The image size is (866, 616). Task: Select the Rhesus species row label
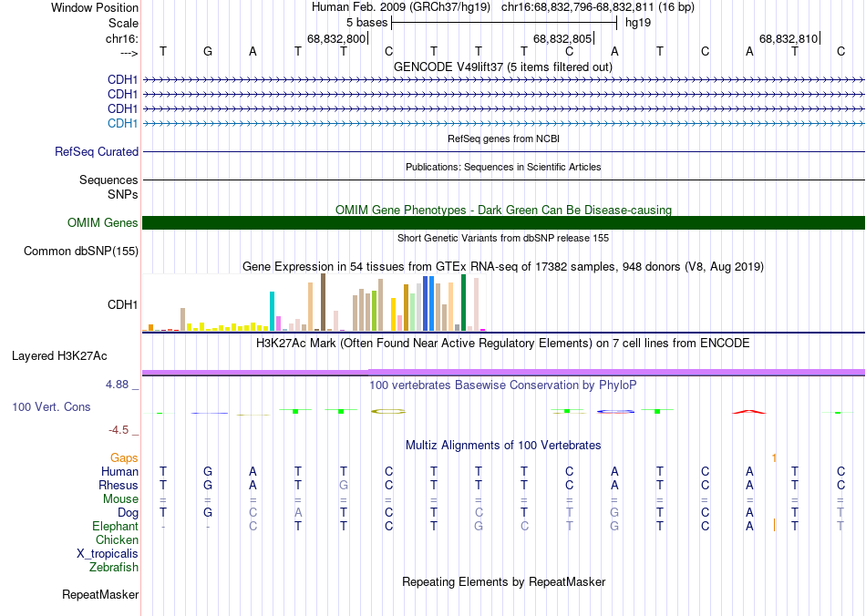(x=119, y=485)
